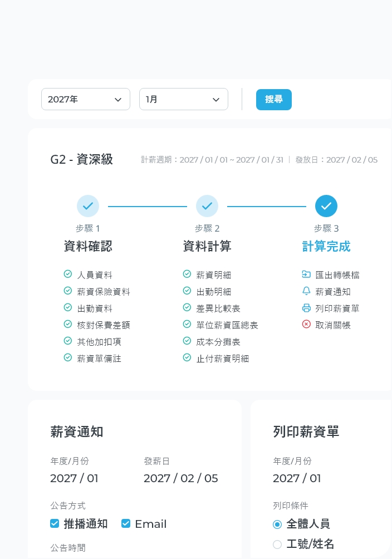Click 取消關帳 action text

click(x=333, y=325)
